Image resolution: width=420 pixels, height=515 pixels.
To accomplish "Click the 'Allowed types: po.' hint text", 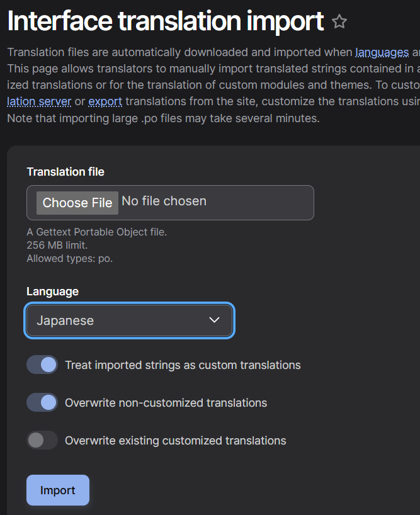I will coord(70,259).
